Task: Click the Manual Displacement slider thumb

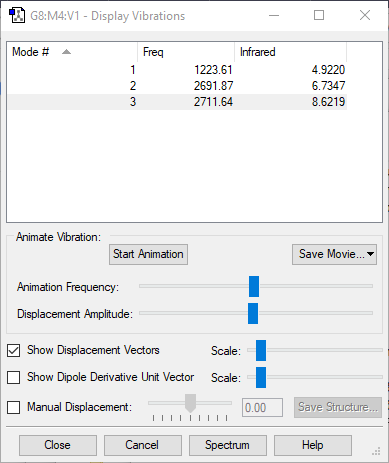Action: pos(190,403)
